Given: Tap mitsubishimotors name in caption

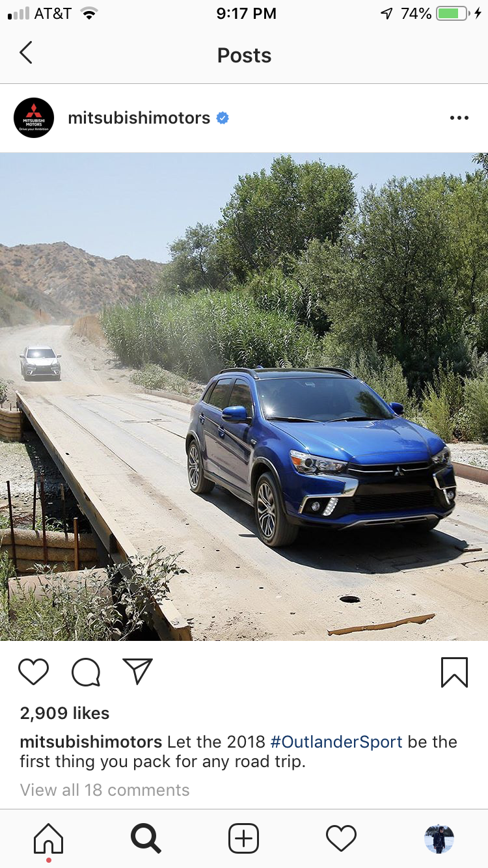Looking at the screenshot, I should 91,742.
